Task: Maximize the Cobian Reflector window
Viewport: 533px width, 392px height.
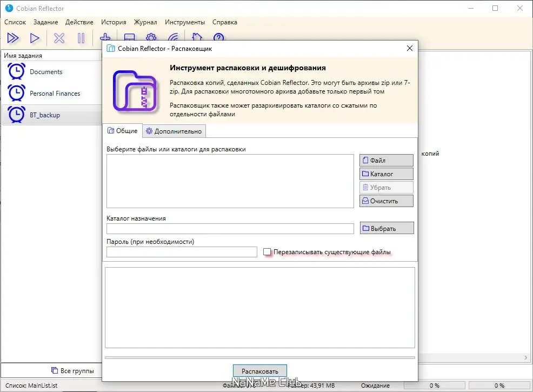Action: [495, 8]
